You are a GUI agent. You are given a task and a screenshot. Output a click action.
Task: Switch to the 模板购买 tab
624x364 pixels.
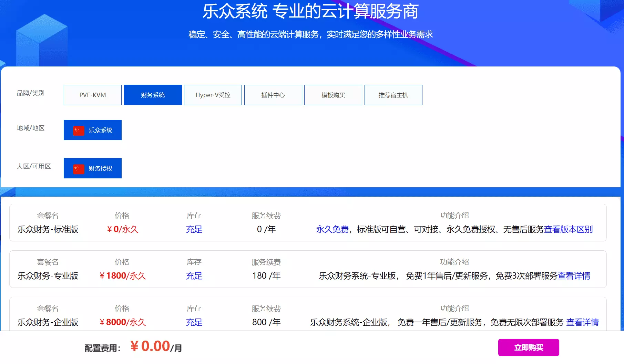click(333, 95)
